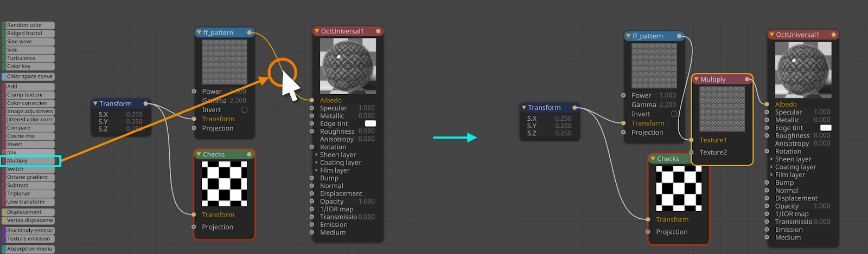
Task: Click the Multiply node in the list
Action: 30,161
